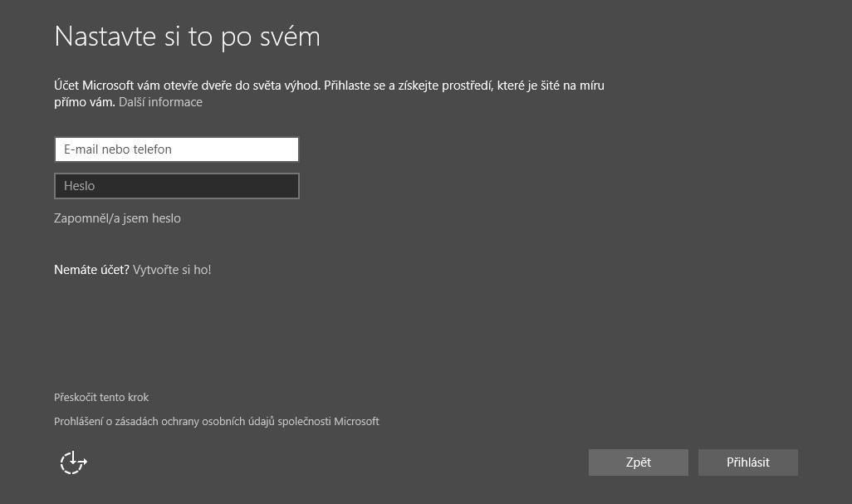Viewport: 852px width, 504px height.
Task: Choose Přeskočit tento krok
Action: 101,398
